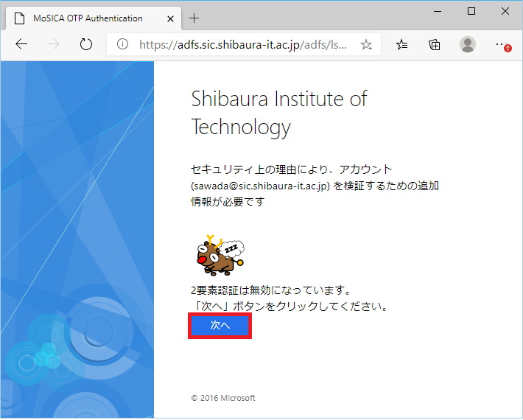Click the Shibaura Institute of Technology heading
This screenshot has height=420, width=523.
[279, 113]
